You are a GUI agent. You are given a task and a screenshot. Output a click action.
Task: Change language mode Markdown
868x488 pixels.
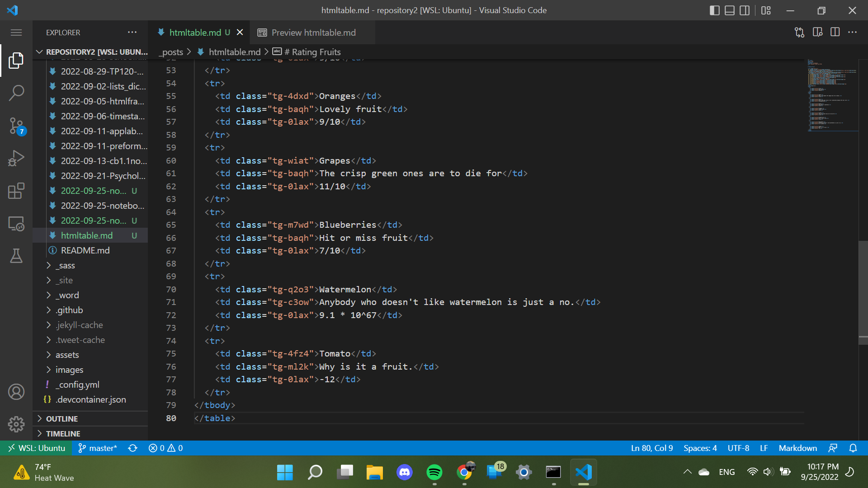(798, 448)
